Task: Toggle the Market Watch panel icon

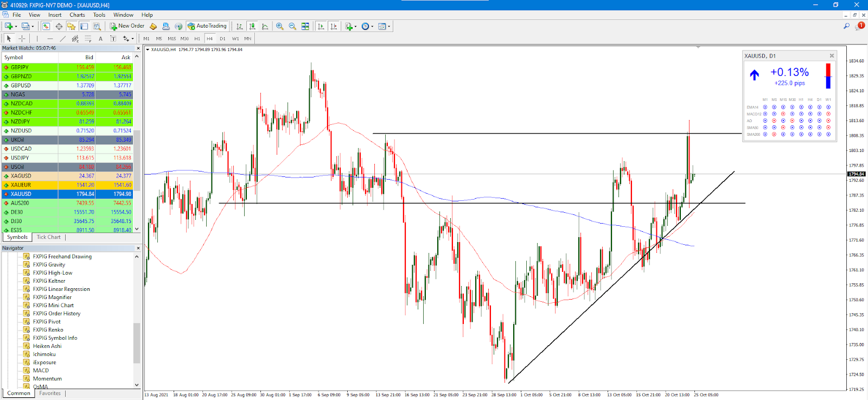Action: point(46,26)
